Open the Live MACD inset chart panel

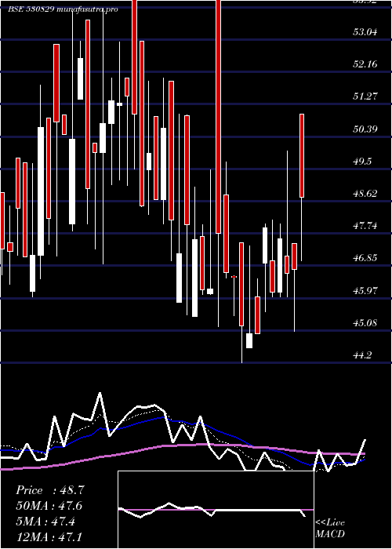click(216, 510)
